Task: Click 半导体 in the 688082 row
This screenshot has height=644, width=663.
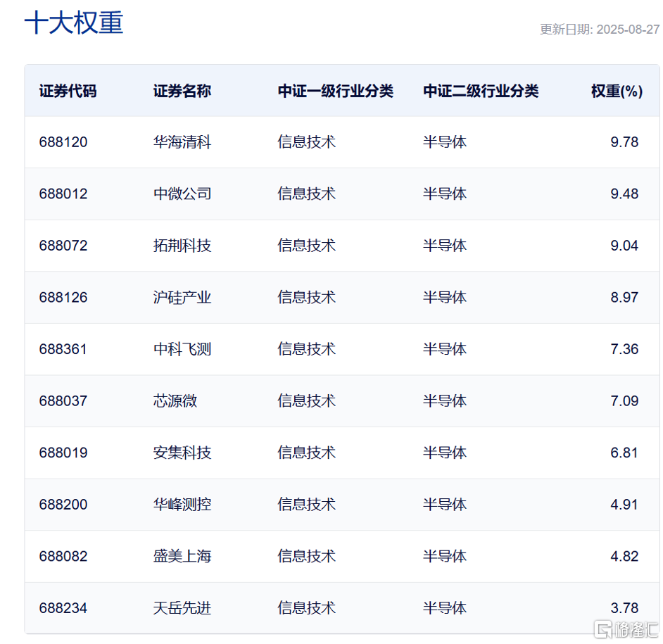Action: point(445,557)
